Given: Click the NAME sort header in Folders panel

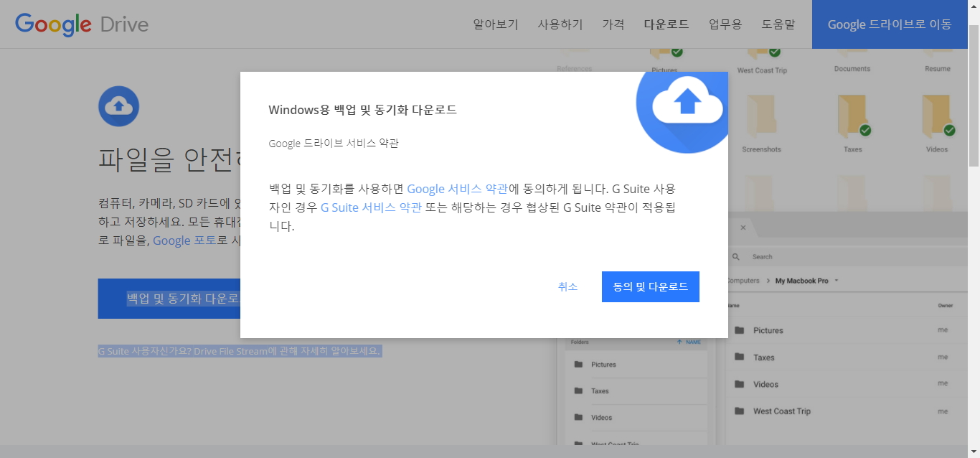Looking at the screenshot, I should [689, 342].
